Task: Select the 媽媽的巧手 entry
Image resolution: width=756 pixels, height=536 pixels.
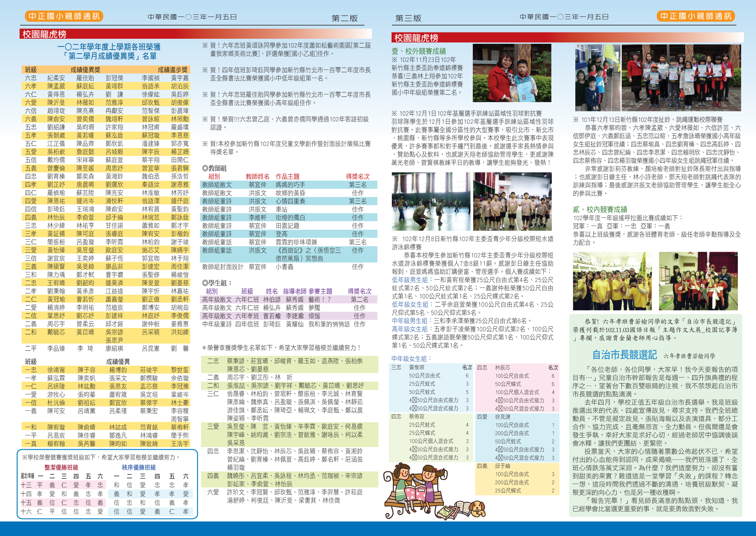Action: coord(291,185)
